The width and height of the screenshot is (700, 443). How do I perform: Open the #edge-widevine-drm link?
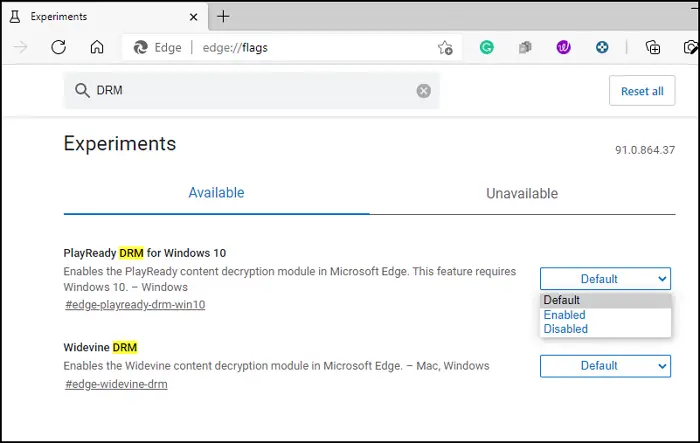click(x=116, y=384)
